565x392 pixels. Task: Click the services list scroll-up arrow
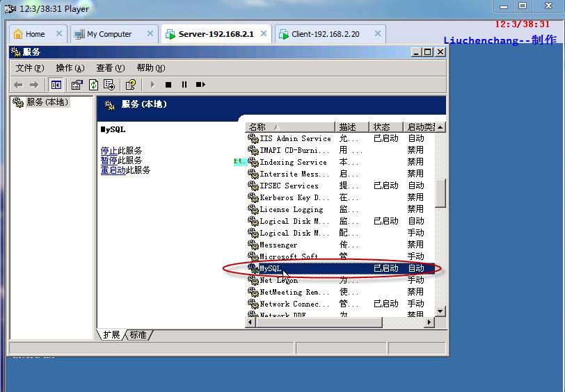(x=440, y=127)
